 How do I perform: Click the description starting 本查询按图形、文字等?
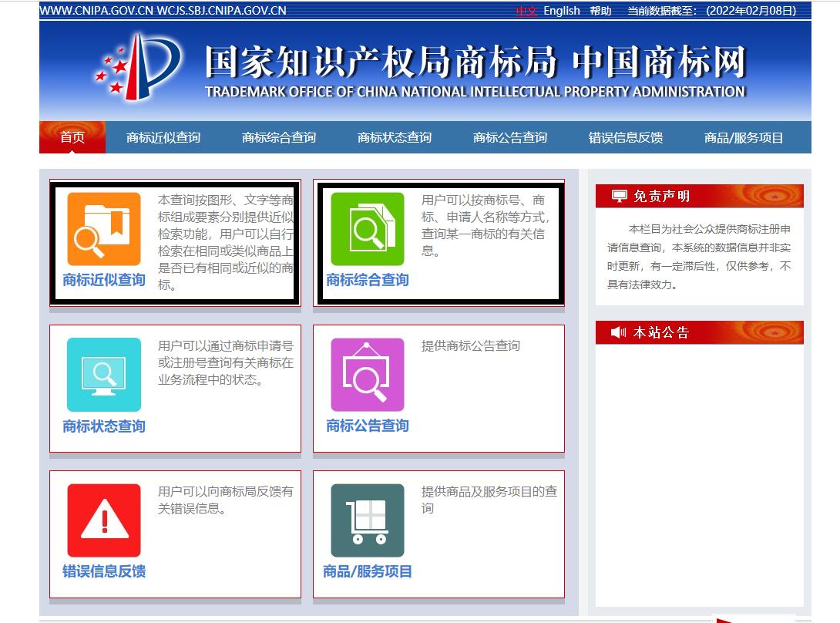point(226,242)
